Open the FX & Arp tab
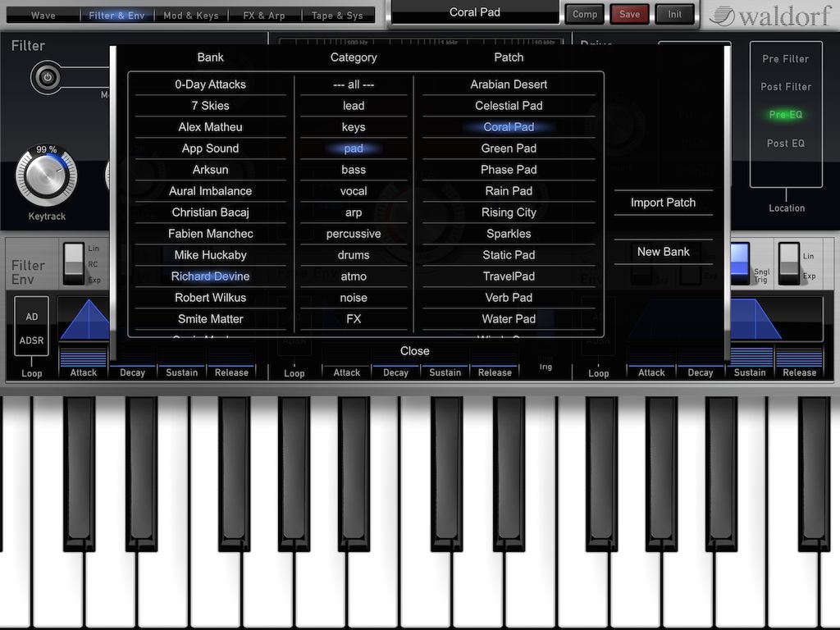Viewport: 840px width, 630px height. pyautogui.click(x=264, y=16)
